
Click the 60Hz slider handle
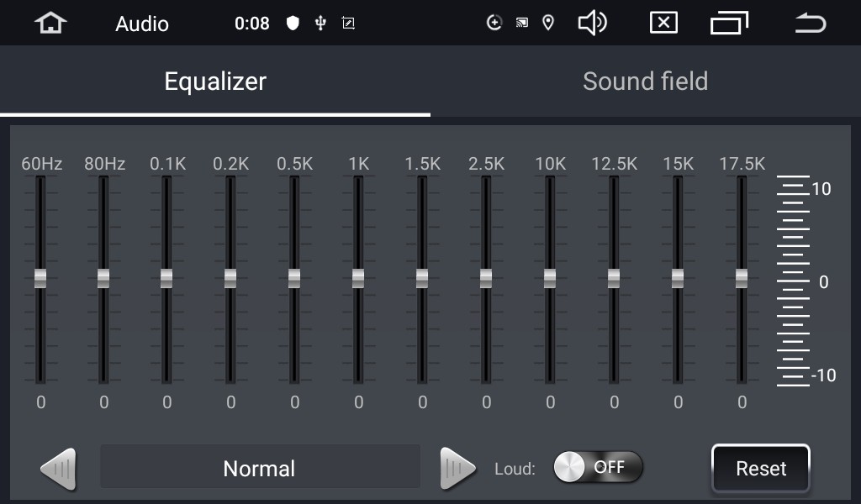40,278
